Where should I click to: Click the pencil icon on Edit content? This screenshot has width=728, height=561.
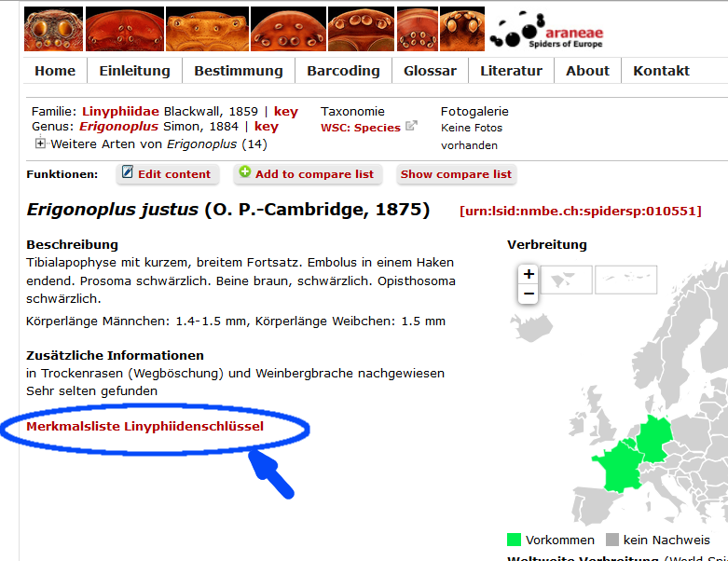click(128, 172)
